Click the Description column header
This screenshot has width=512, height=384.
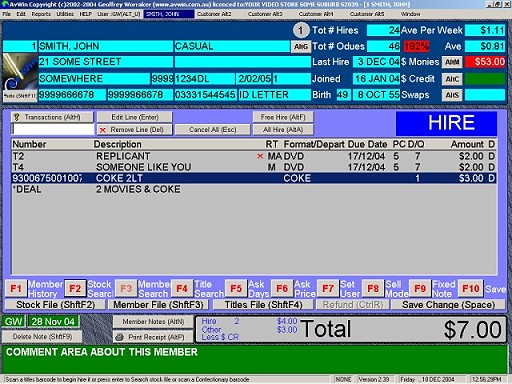[x=117, y=144]
